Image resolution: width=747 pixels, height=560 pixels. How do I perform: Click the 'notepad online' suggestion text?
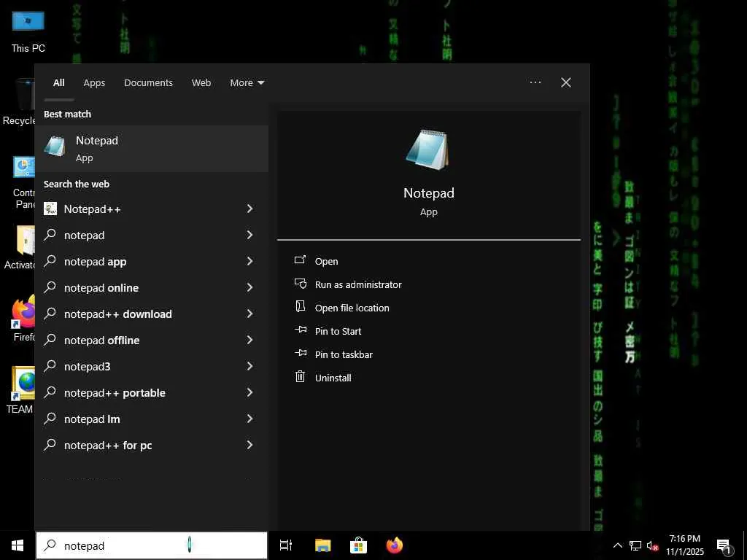click(101, 288)
